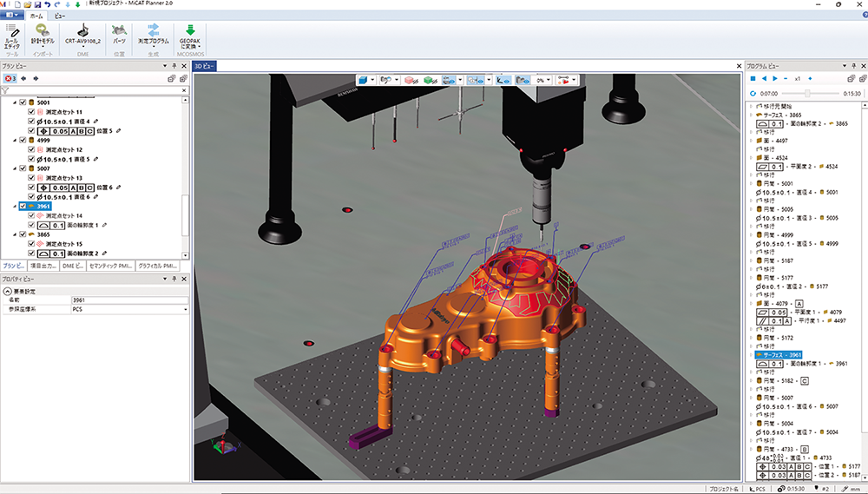Click the simulation time slider
Image resolution: width=868 pixels, height=494 pixels.
coord(808,92)
